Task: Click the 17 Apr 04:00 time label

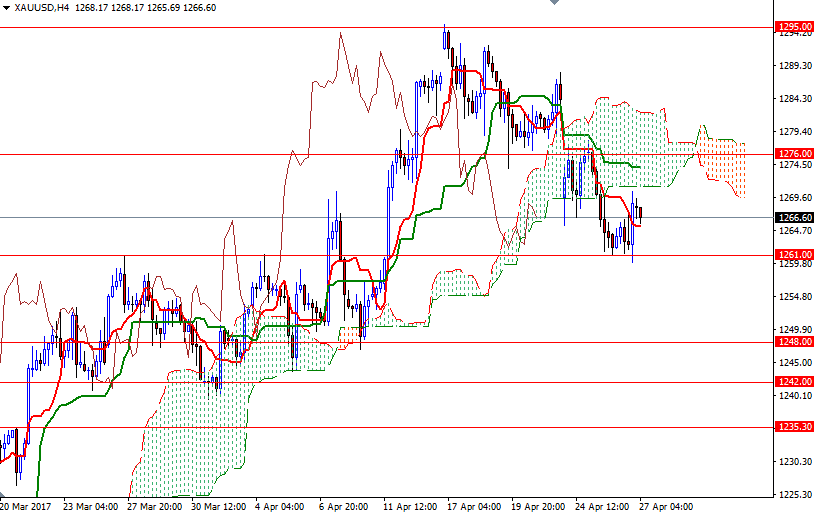Action: pyautogui.click(x=474, y=506)
